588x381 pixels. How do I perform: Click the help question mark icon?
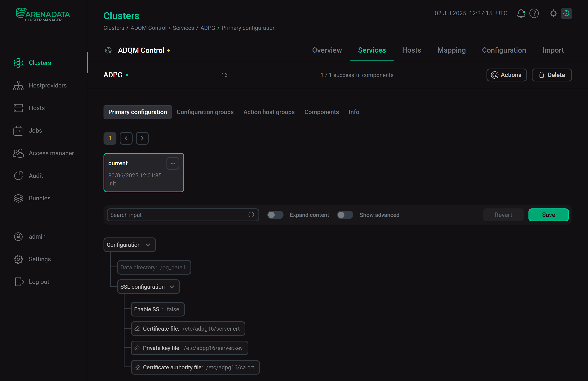click(x=534, y=13)
